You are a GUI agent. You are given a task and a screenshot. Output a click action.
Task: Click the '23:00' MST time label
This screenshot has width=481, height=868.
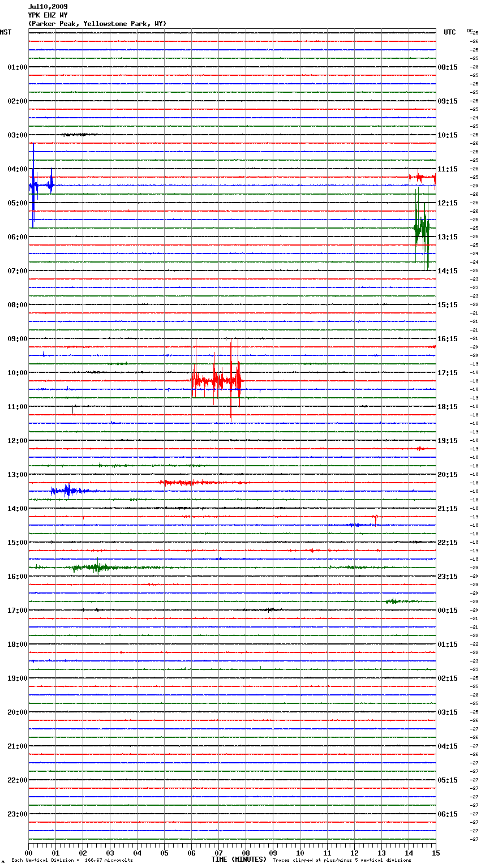click(17, 814)
